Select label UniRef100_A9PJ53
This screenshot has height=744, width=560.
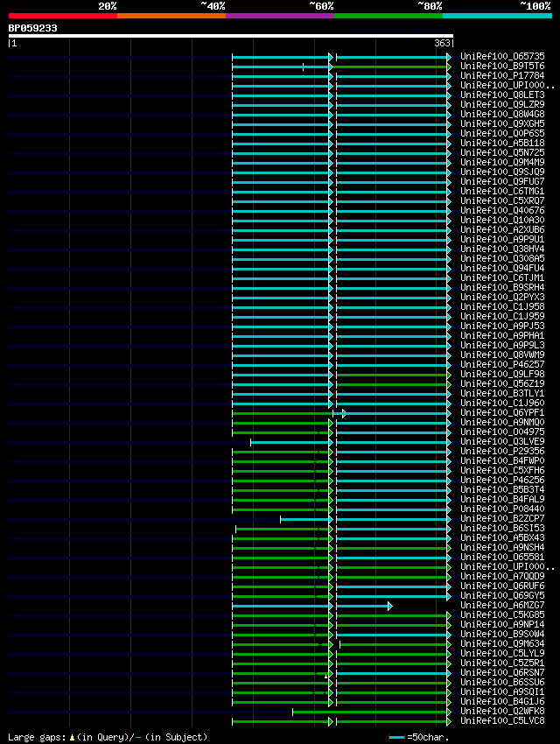[502, 326]
